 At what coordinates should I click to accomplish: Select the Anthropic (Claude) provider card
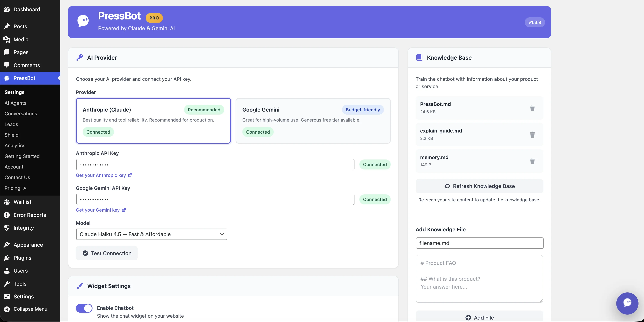tap(153, 121)
